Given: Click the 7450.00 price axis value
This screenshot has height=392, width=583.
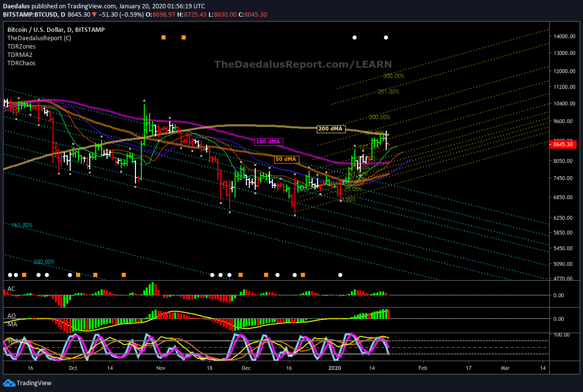Looking at the screenshot, I should (x=563, y=179).
